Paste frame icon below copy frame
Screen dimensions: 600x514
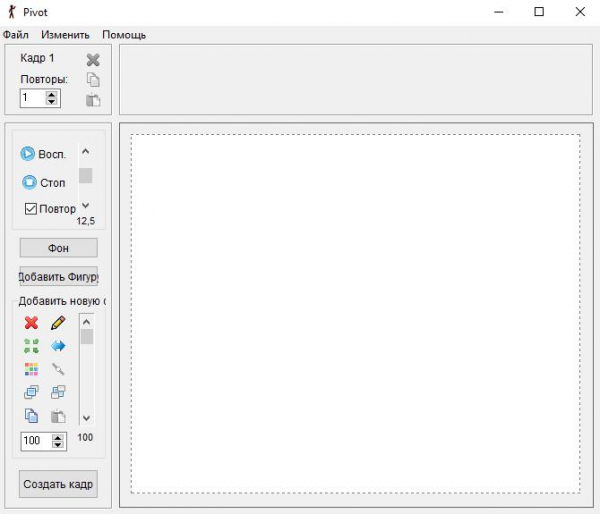pos(93,100)
